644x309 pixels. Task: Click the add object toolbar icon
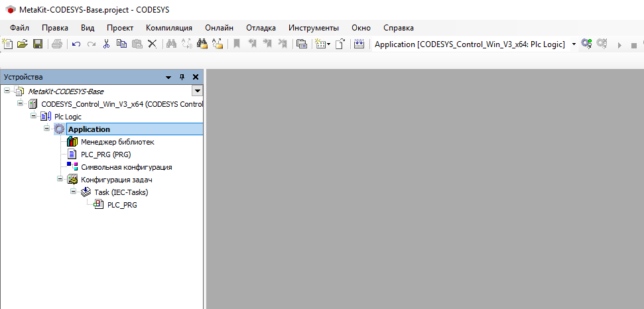(320, 44)
